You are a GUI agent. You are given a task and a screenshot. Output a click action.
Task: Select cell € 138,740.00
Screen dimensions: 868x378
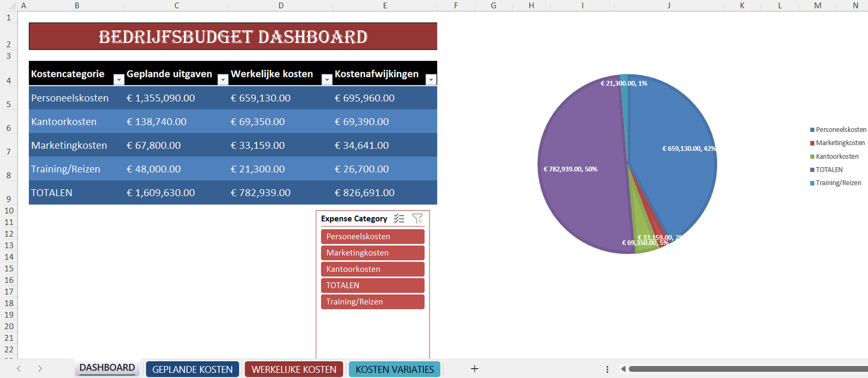[177, 122]
